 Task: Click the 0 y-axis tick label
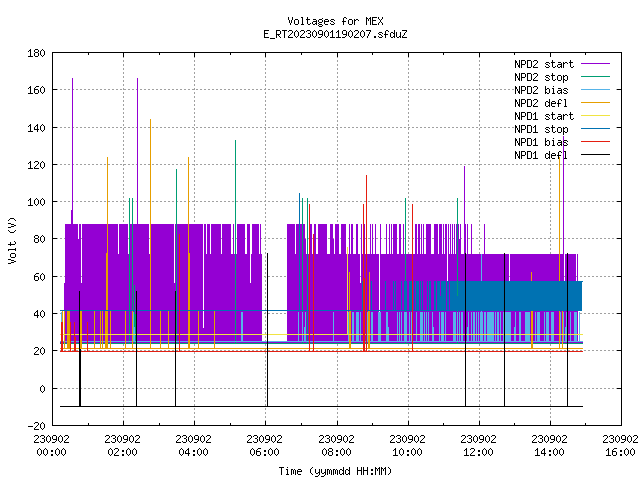tap(42, 389)
